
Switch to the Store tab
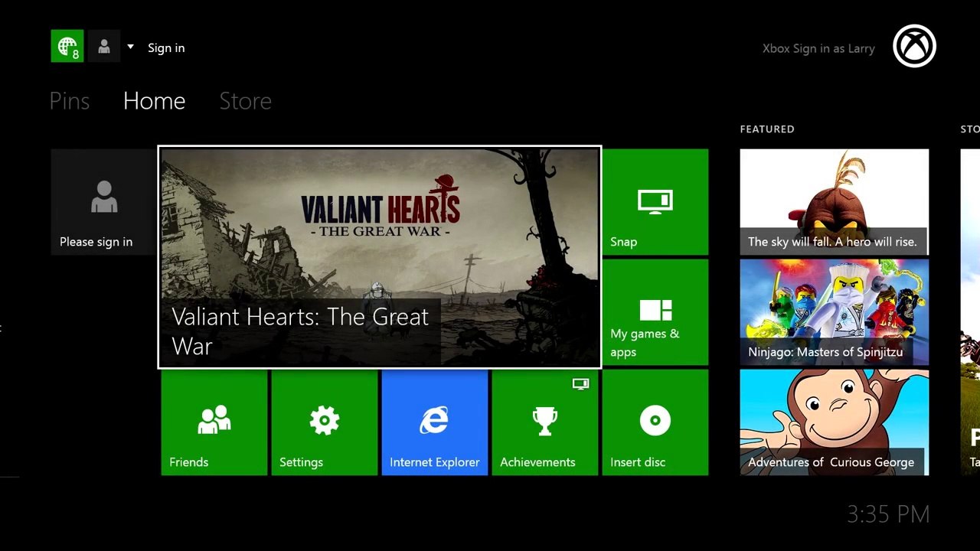click(245, 101)
